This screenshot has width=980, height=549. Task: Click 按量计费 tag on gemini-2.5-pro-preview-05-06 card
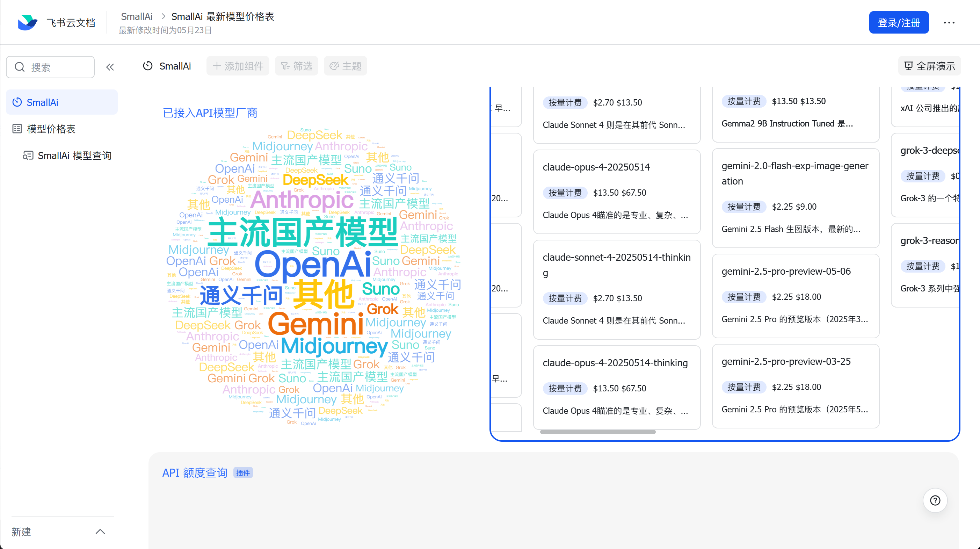click(x=743, y=297)
